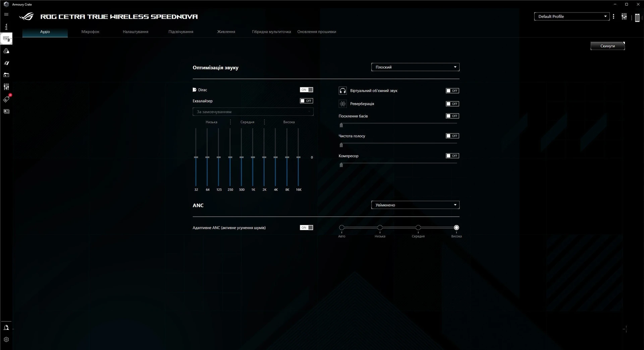Switch to Гібридна мультиточка tab
The height and width of the screenshot is (350, 644).
(x=271, y=32)
